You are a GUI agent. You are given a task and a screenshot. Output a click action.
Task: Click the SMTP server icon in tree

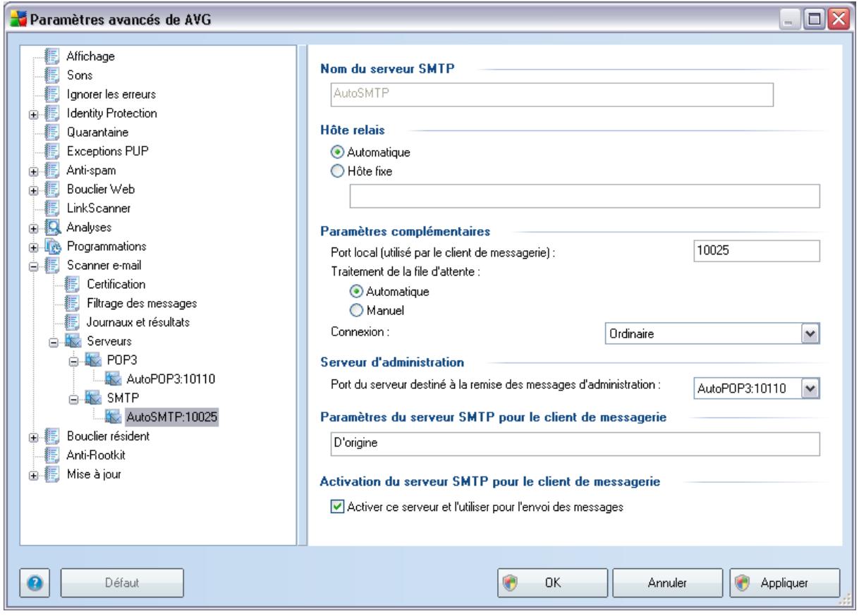tap(95, 398)
